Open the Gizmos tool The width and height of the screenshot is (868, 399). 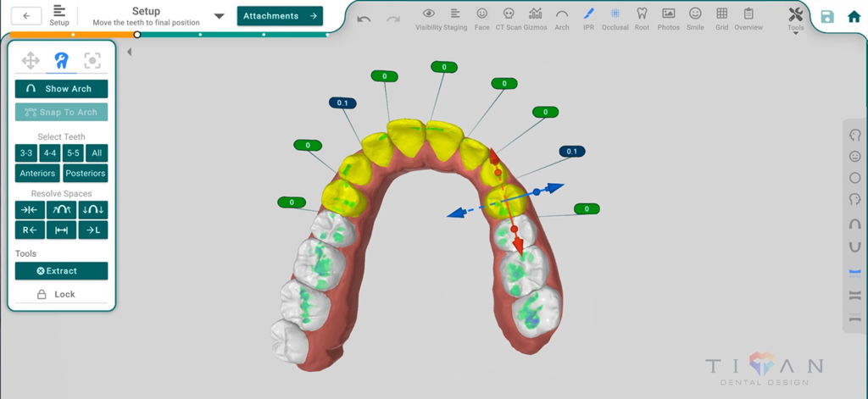[x=536, y=19]
